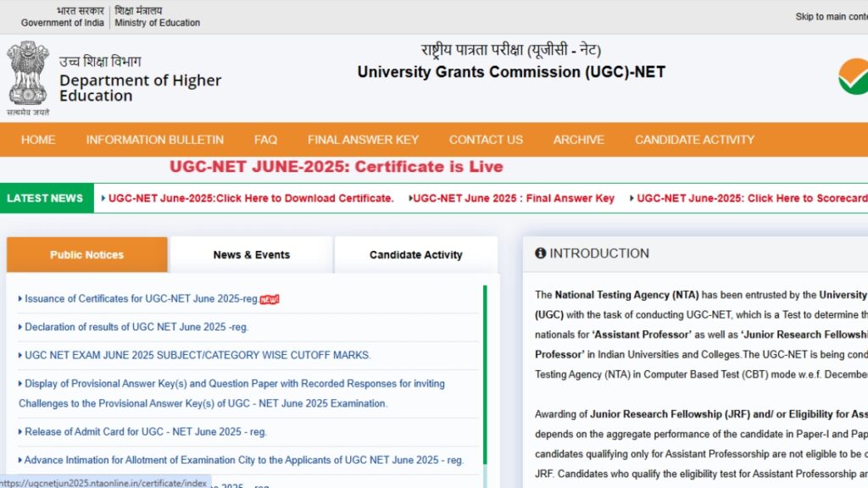Open the ARCHIVE section

(x=578, y=139)
